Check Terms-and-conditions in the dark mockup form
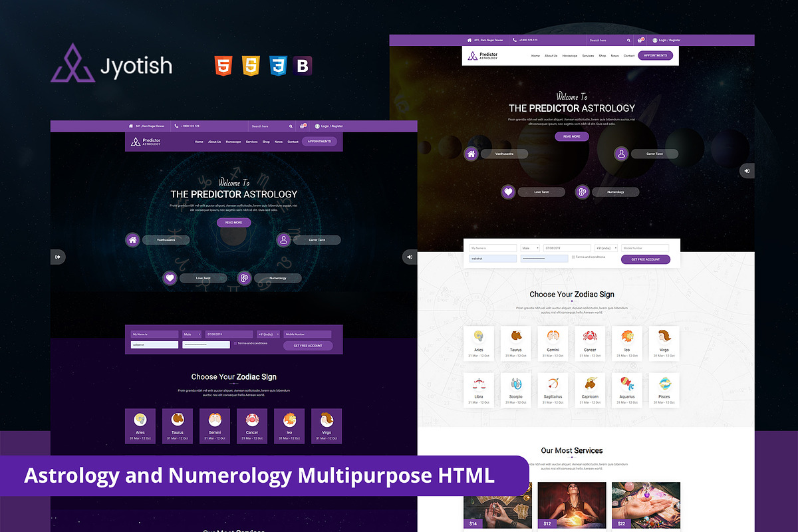Viewport: 798px width, 532px height. click(x=235, y=343)
